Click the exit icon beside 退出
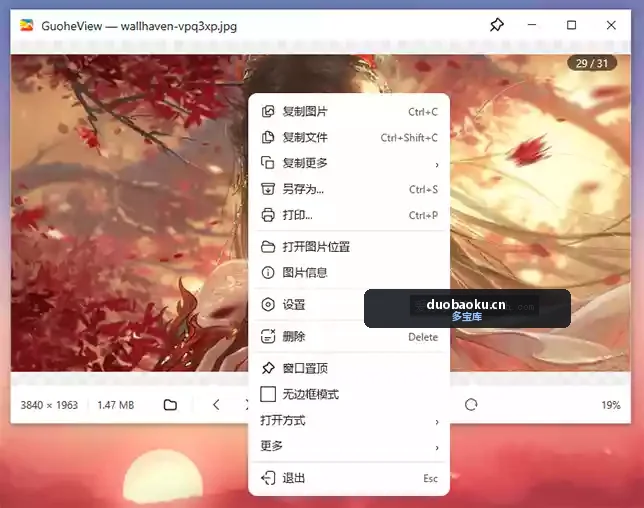The image size is (644, 508). click(x=268, y=478)
